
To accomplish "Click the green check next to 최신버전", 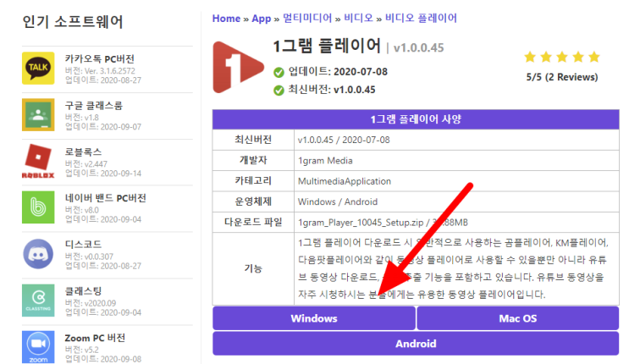I will [279, 91].
